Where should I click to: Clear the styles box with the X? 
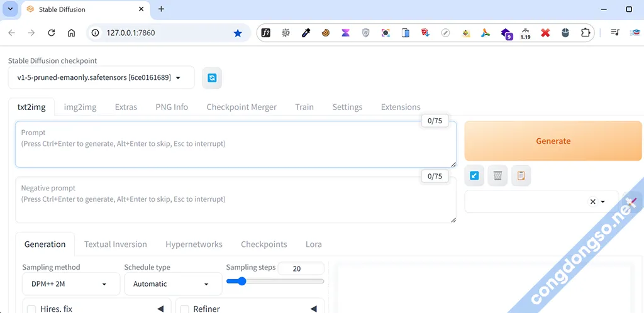point(592,201)
